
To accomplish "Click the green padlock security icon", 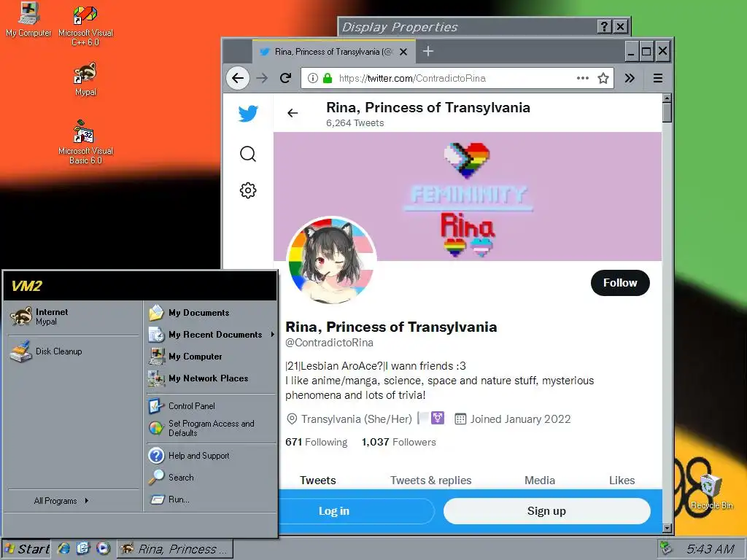I will click(328, 78).
